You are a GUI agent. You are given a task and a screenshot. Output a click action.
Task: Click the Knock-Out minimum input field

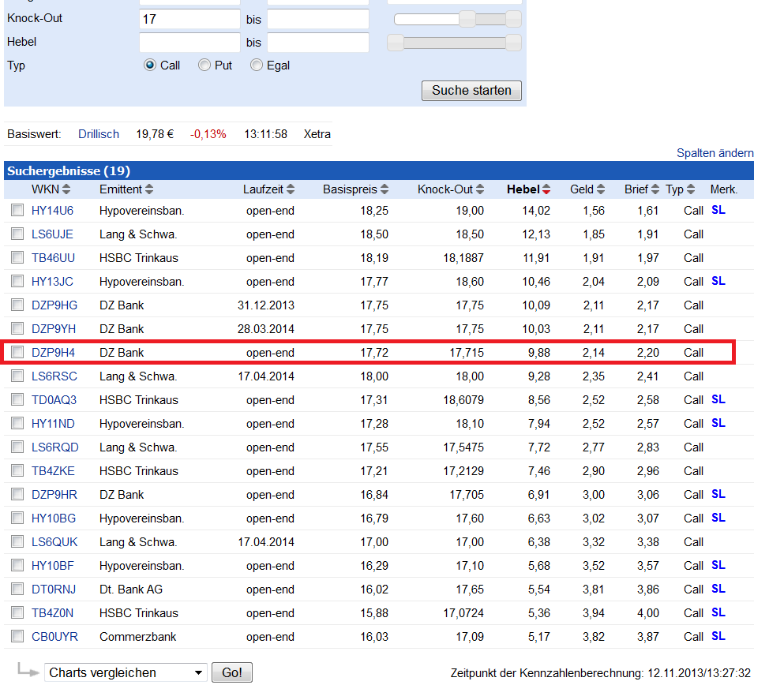click(x=189, y=19)
